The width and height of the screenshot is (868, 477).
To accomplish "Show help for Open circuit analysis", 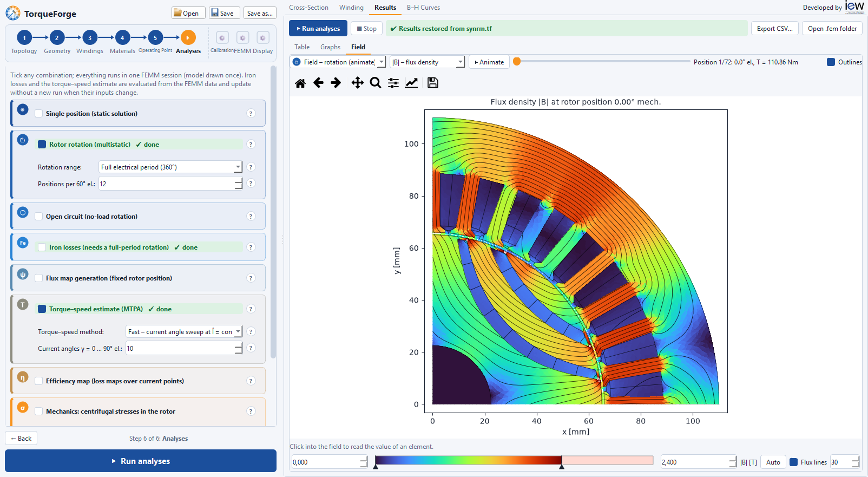I will [x=251, y=217].
